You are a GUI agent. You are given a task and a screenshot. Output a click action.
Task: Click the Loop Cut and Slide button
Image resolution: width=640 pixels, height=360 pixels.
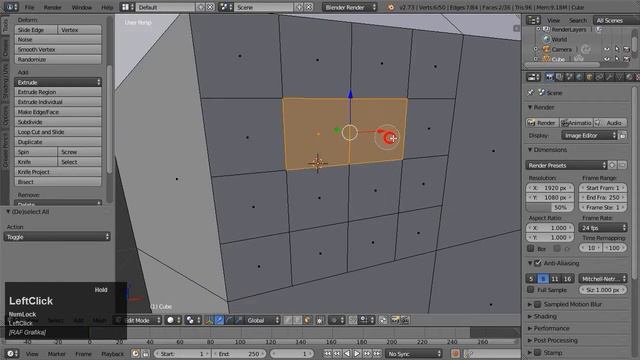point(58,132)
